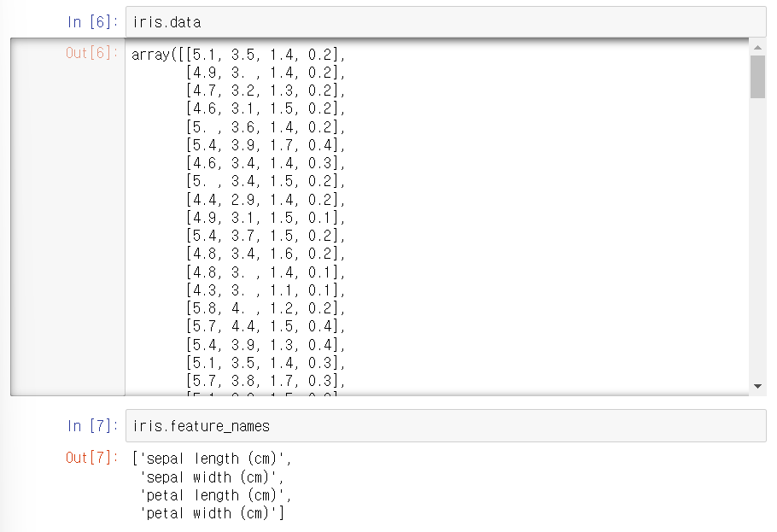Click the array row [5.1, 3.5, 1.4, 0.2]

[x=262, y=54]
